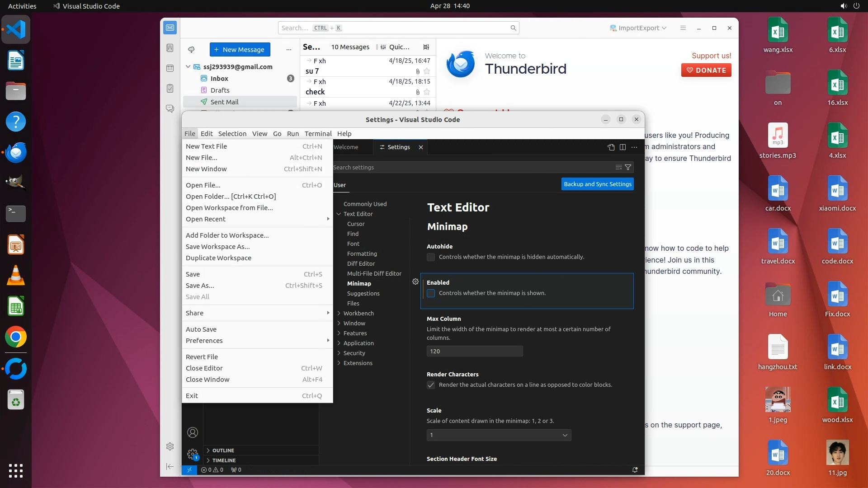Screen dimensions: 868x488
Task: Enable the Minimap Autohide checkbox
Action: (x=431, y=257)
